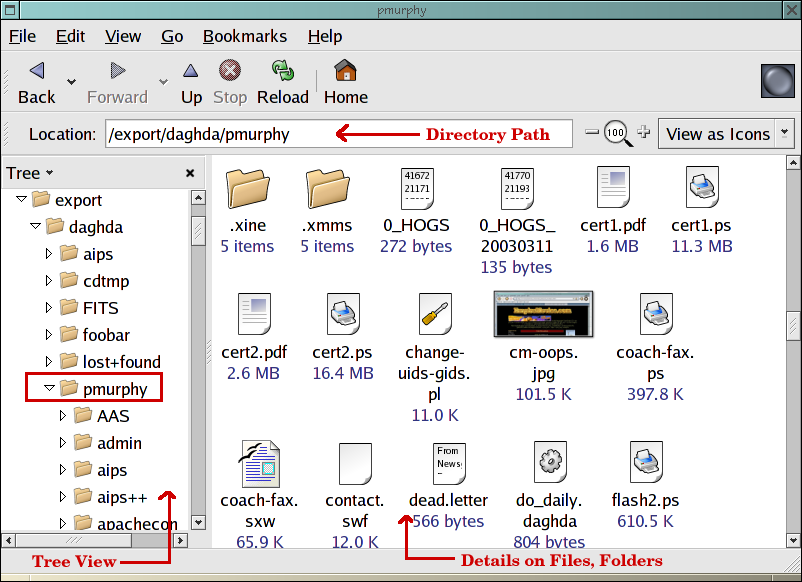Open the Tree side pane selector
The width and height of the screenshot is (802, 582).
click(30, 173)
